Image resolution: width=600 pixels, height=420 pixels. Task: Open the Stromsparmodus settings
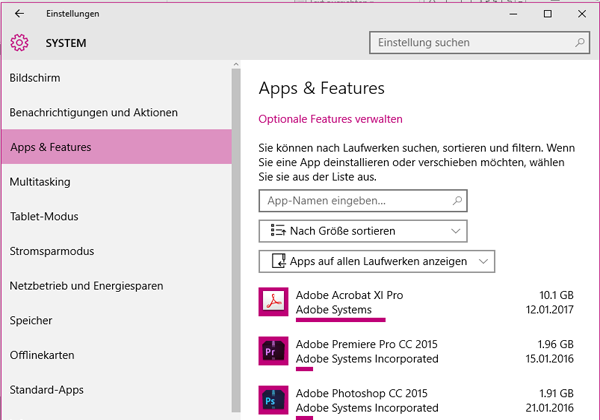117,251
